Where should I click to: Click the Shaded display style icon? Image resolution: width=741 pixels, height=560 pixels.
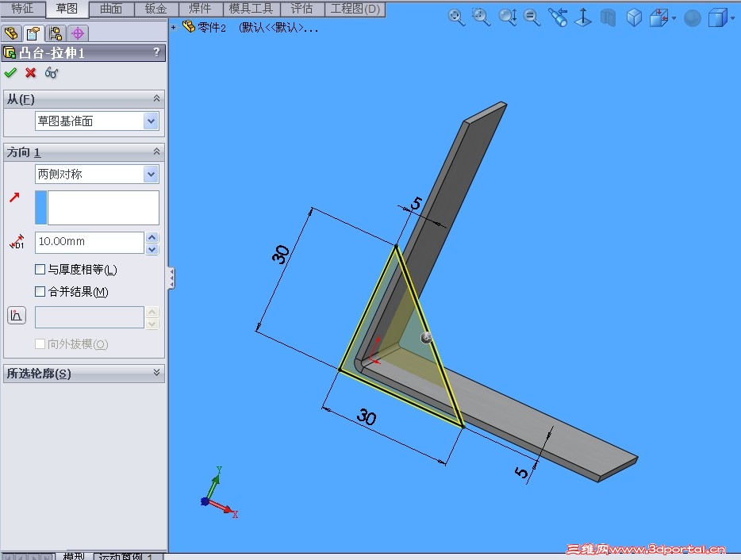(x=693, y=18)
